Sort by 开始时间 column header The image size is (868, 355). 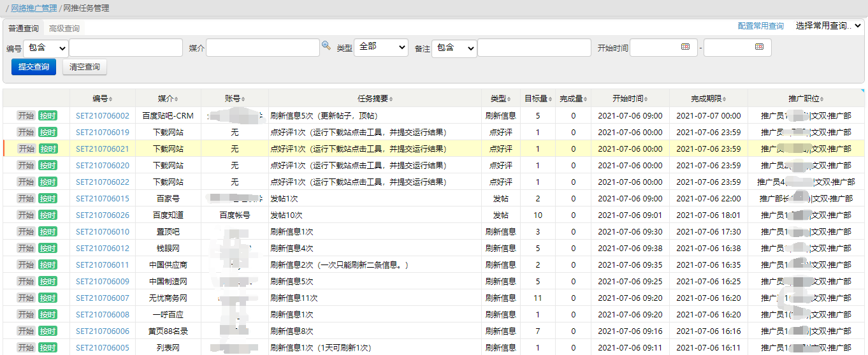click(630, 98)
